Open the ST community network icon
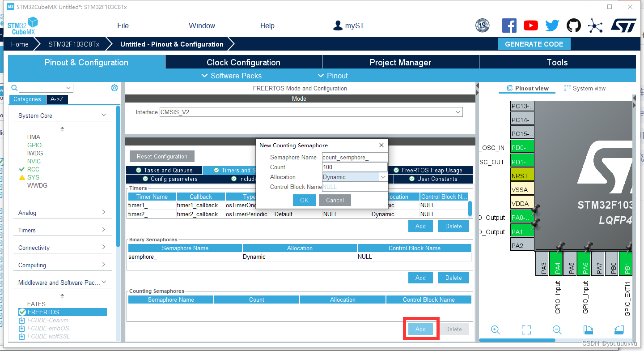Screen dimensions: 644x351 pos(595,26)
